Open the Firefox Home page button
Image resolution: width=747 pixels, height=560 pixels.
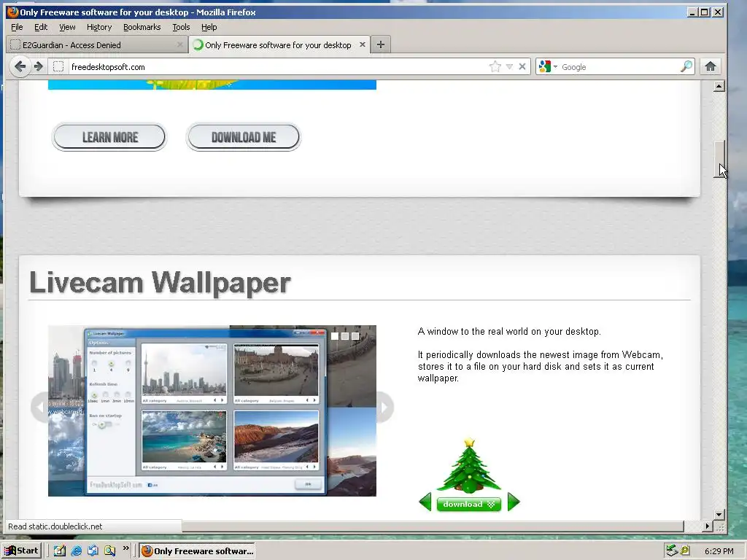pos(711,66)
